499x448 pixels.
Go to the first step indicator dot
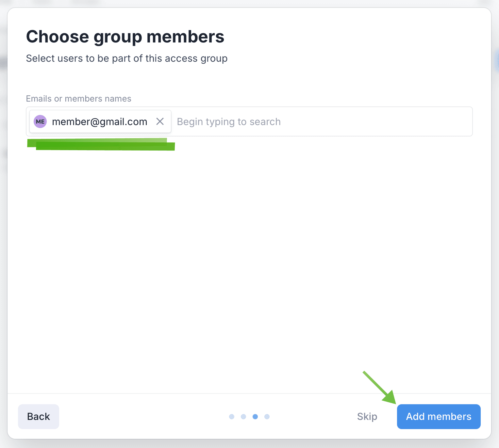click(x=232, y=417)
